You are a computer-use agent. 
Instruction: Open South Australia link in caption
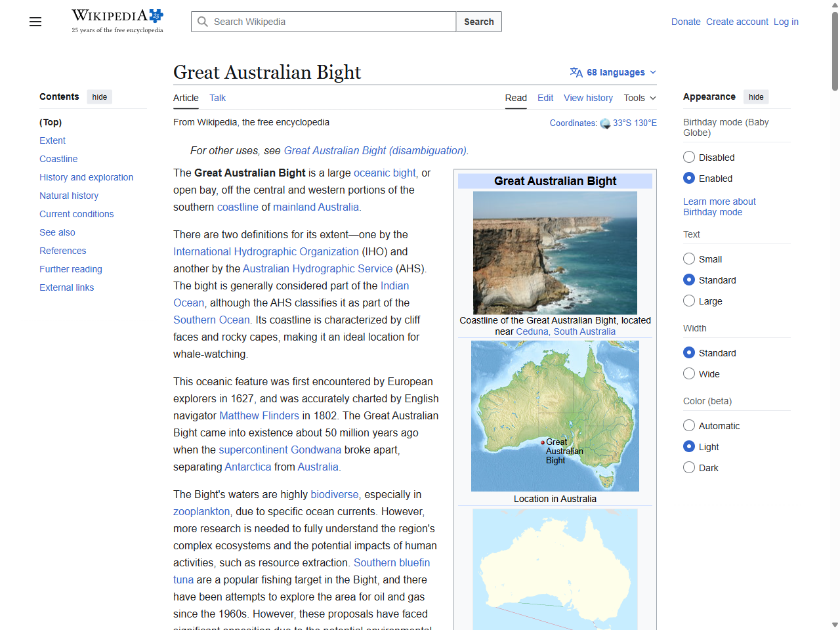coord(584,331)
